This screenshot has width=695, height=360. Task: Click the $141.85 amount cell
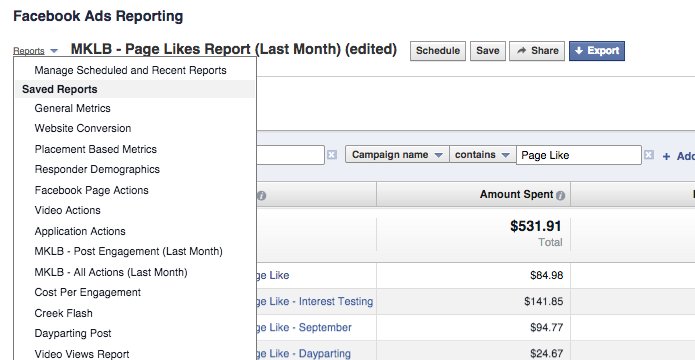tap(543, 301)
